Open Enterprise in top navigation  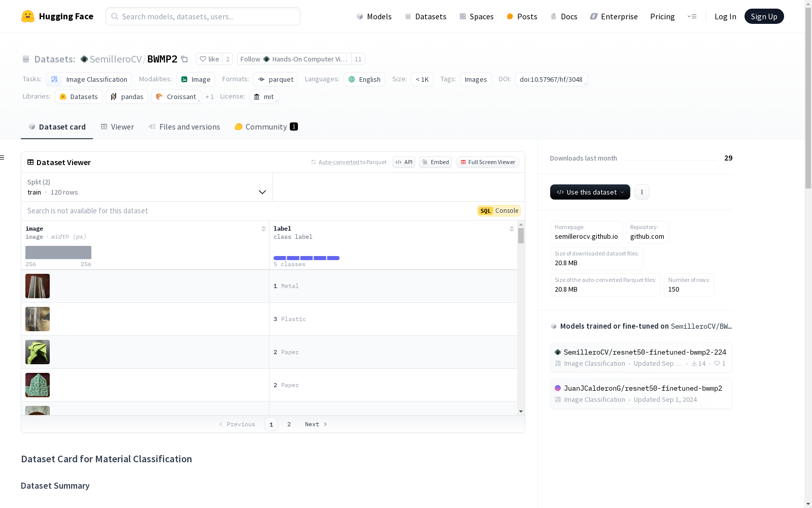[614, 16]
